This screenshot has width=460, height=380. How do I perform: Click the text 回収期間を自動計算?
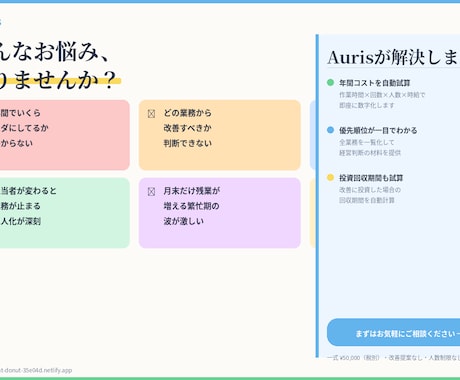coord(367,200)
